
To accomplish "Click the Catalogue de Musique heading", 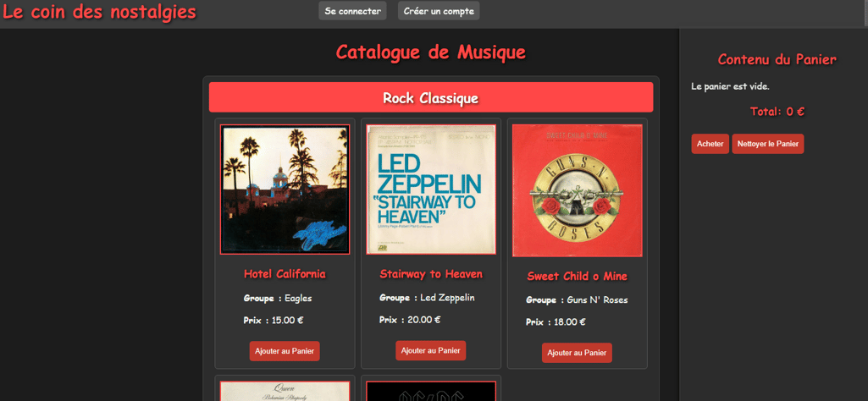I will point(431,52).
